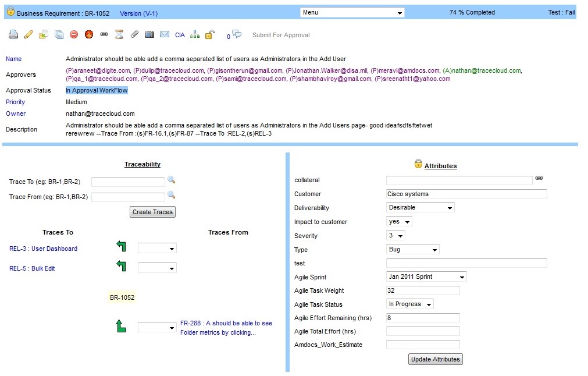Click the email envelope icon
The height and width of the screenshot is (376, 588).
click(163, 34)
